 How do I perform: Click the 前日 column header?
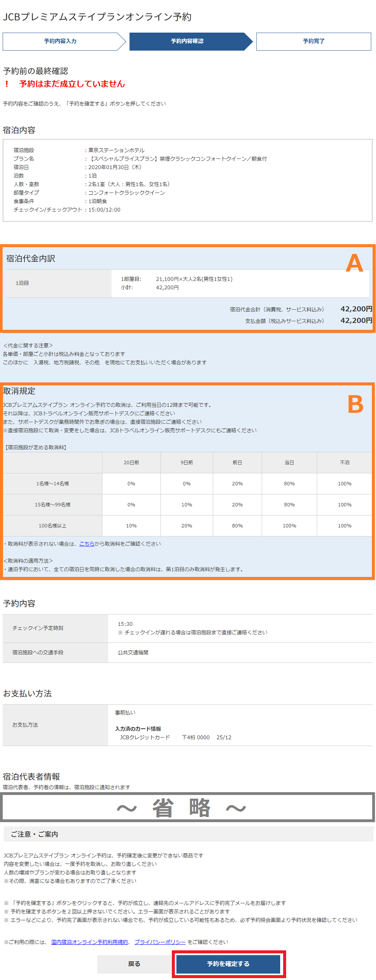[237, 463]
